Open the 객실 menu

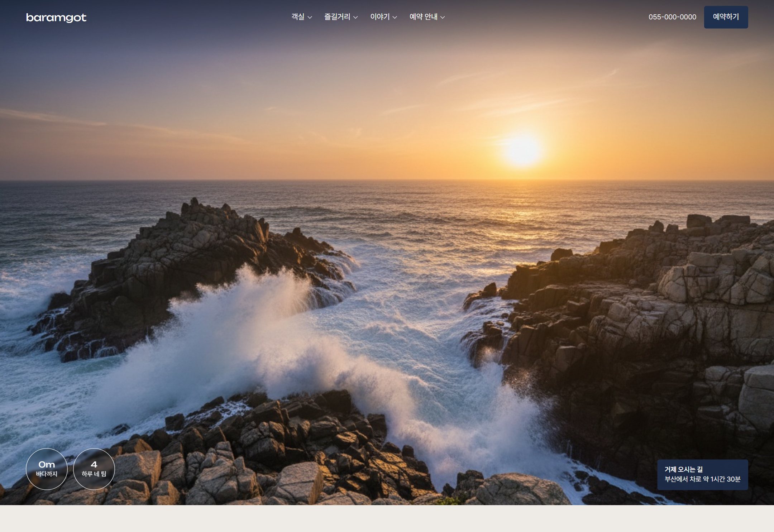pos(302,17)
